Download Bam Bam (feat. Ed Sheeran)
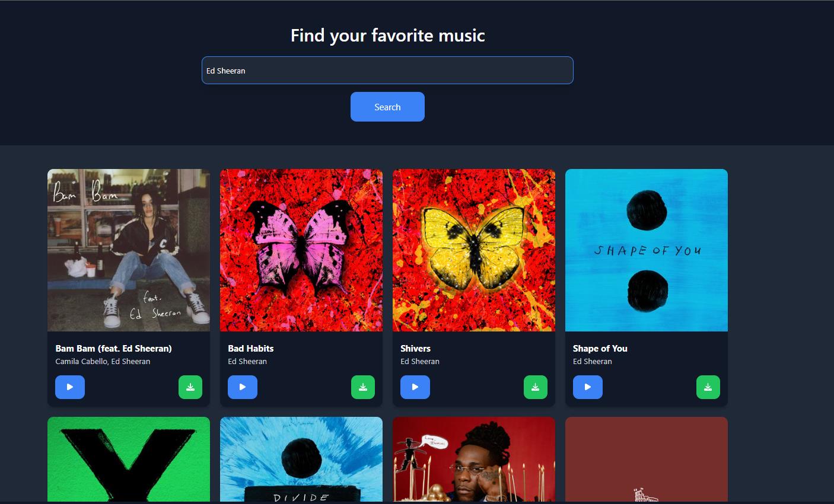This screenshot has width=834, height=504. tap(190, 387)
